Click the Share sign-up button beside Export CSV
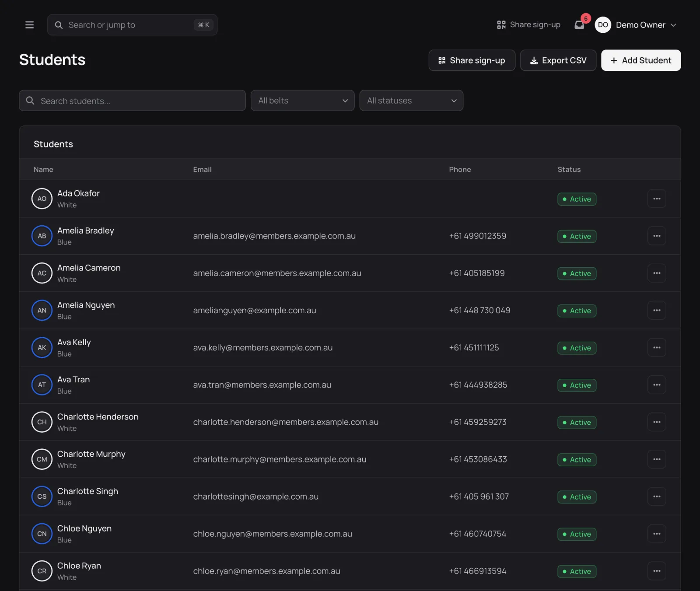The width and height of the screenshot is (700, 591). click(472, 60)
